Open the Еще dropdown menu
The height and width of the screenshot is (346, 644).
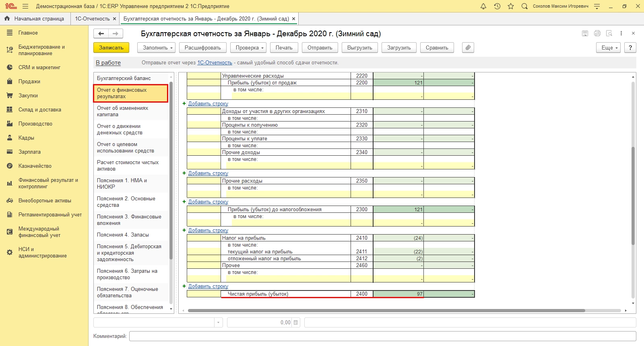click(609, 47)
